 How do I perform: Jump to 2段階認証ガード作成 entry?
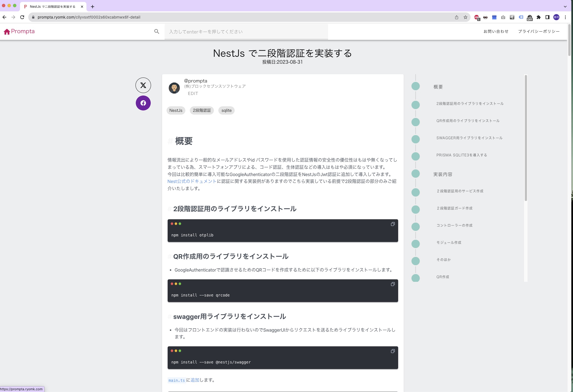(454, 208)
